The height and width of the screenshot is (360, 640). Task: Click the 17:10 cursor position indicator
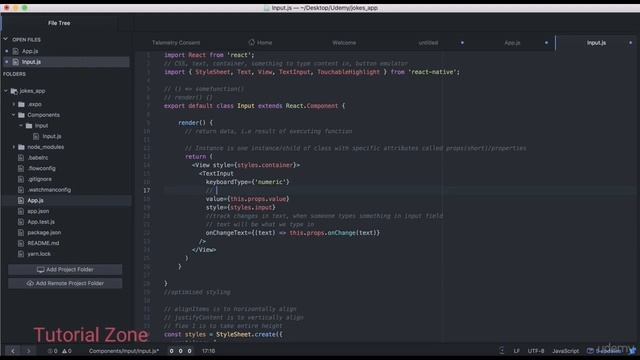(x=208, y=351)
